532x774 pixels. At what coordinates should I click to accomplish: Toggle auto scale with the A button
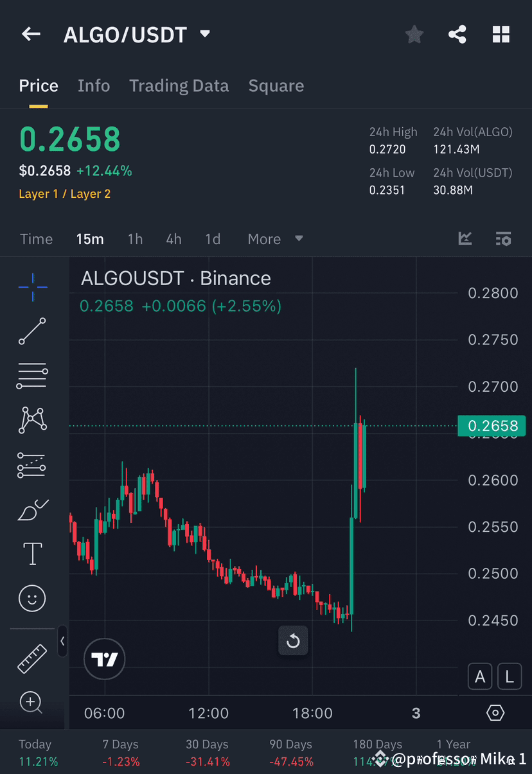[x=479, y=676]
